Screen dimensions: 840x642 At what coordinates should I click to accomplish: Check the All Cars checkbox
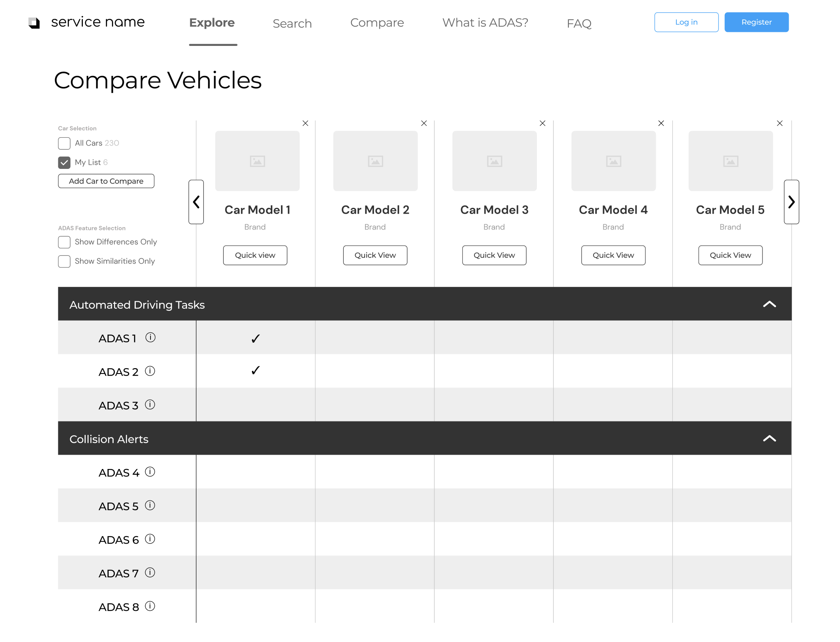(64, 143)
